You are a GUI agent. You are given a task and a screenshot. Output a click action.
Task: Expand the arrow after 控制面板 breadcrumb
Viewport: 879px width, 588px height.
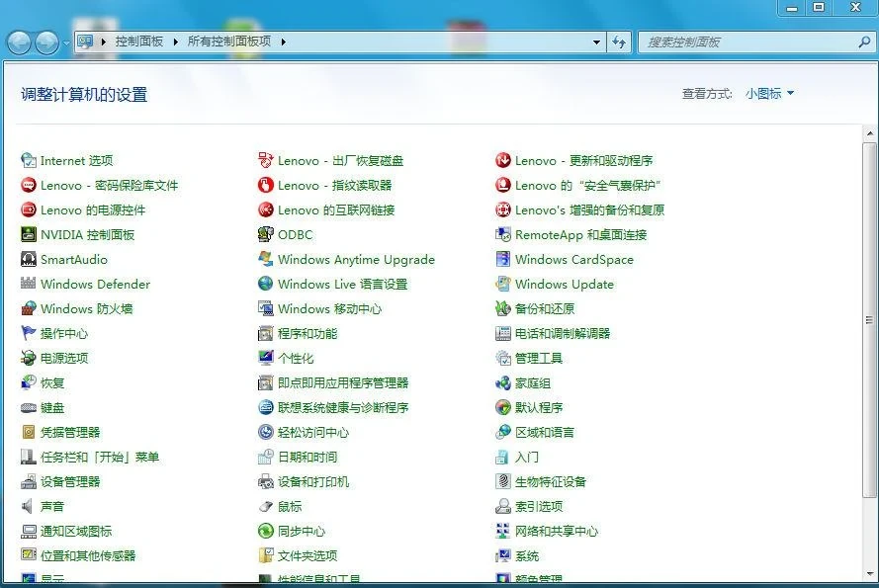(x=175, y=42)
